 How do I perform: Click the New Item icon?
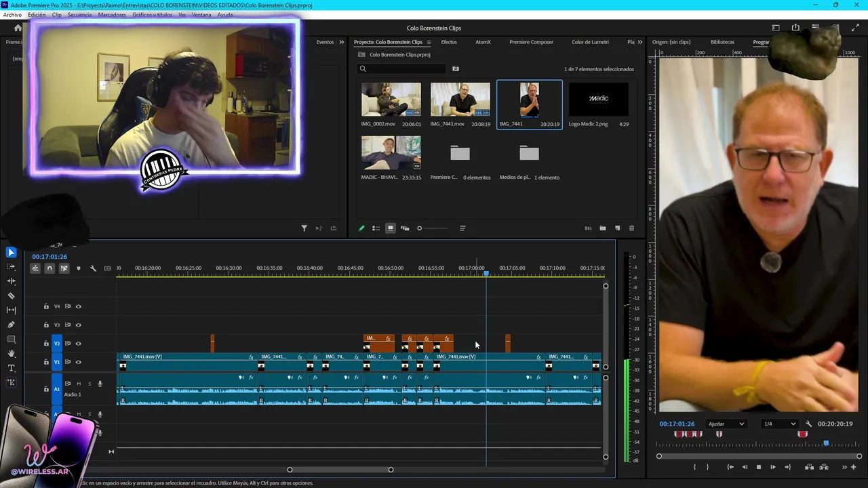[x=617, y=228]
